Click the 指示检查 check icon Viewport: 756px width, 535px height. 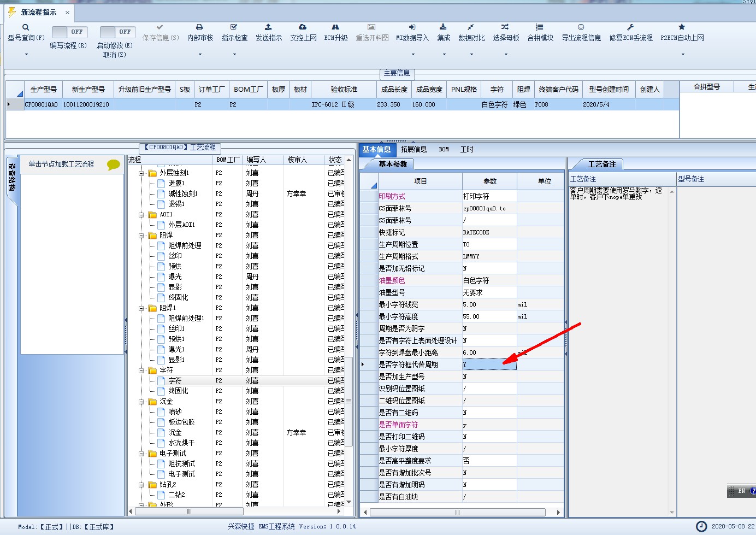click(x=234, y=27)
